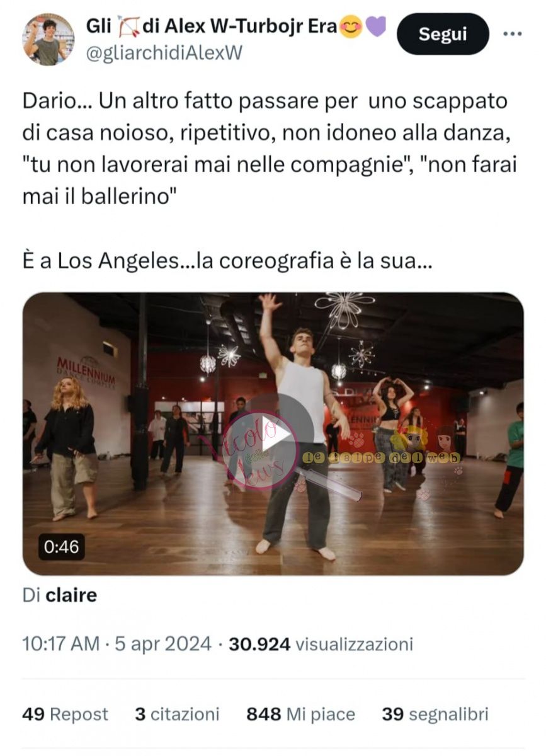
Task: Open the profile avatar picture
Action: point(49,39)
